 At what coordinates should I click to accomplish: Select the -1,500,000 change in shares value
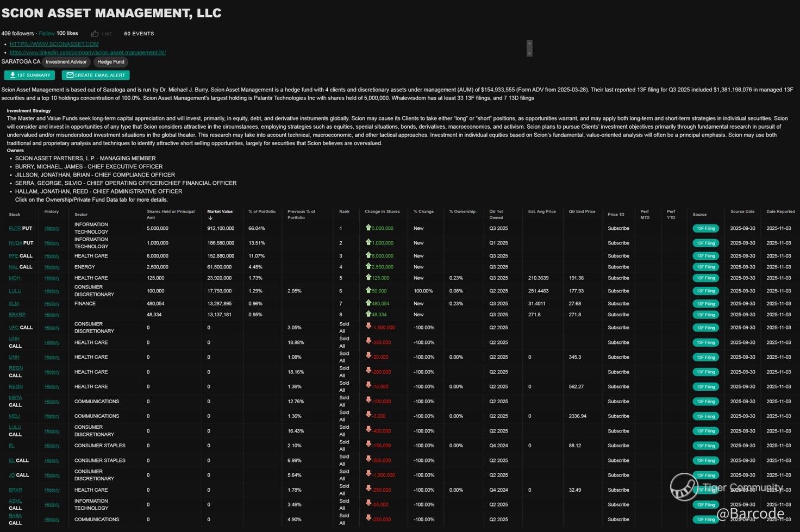click(x=383, y=328)
